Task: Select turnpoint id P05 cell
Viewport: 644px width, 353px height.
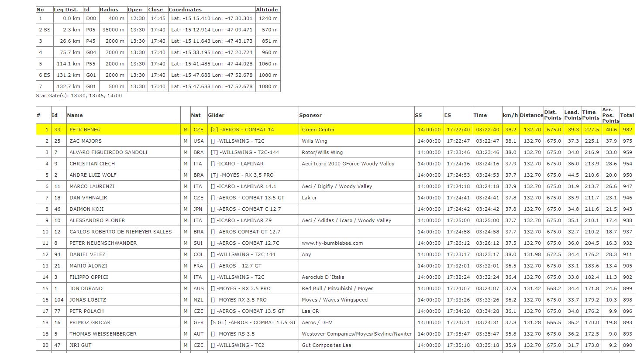Action: [91, 30]
